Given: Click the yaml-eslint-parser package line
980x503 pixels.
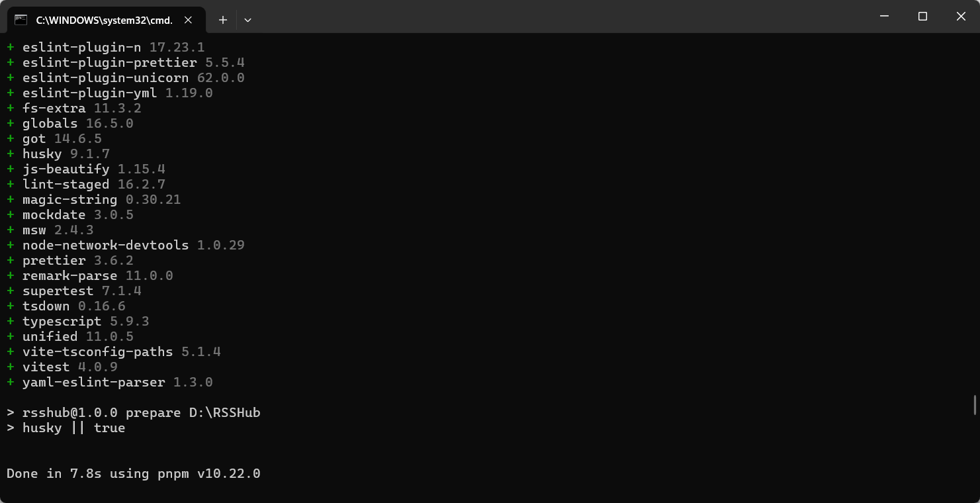Looking at the screenshot, I should tap(117, 382).
